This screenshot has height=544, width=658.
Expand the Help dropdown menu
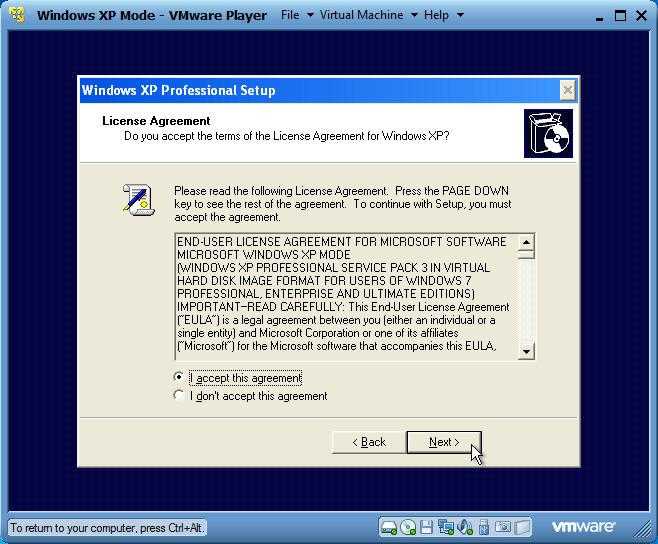[443, 15]
